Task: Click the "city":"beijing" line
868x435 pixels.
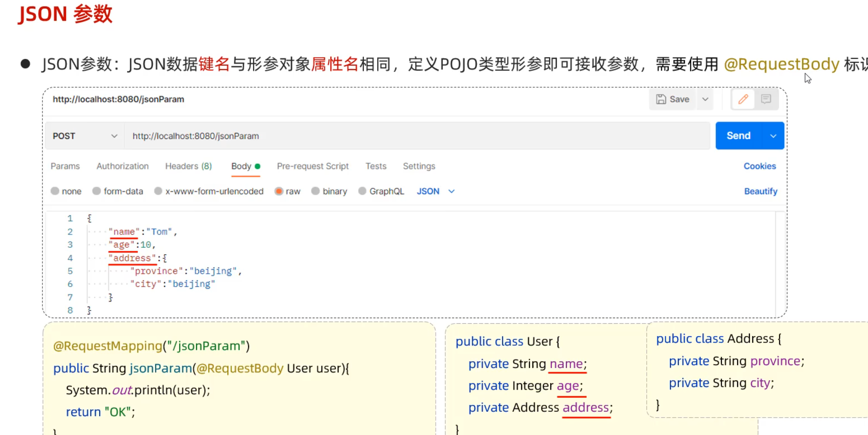Action: (173, 284)
